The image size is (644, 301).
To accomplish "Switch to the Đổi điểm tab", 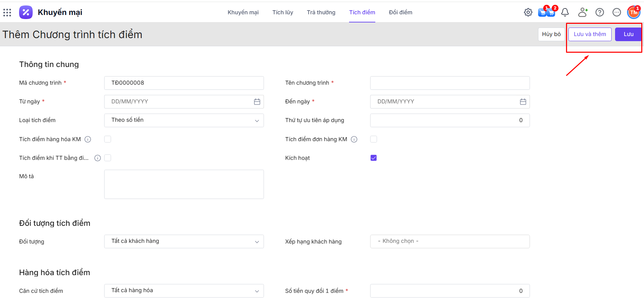I will [x=400, y=13].
